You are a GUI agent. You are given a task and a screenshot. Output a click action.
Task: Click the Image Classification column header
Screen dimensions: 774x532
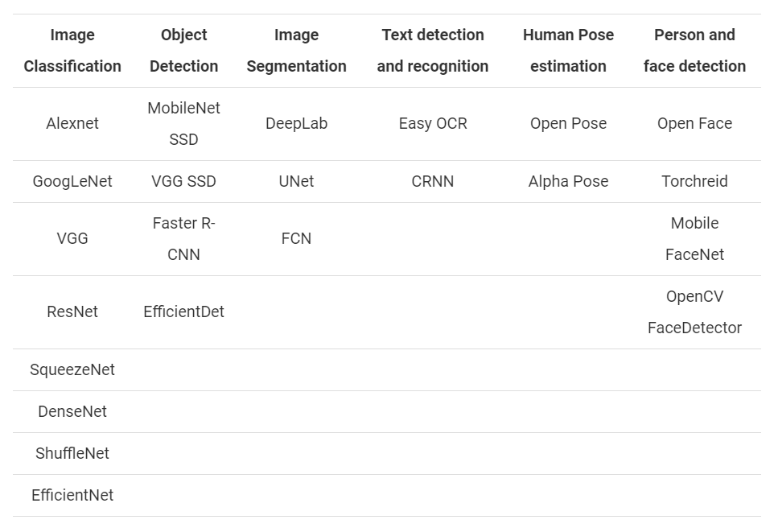[72, 51]
